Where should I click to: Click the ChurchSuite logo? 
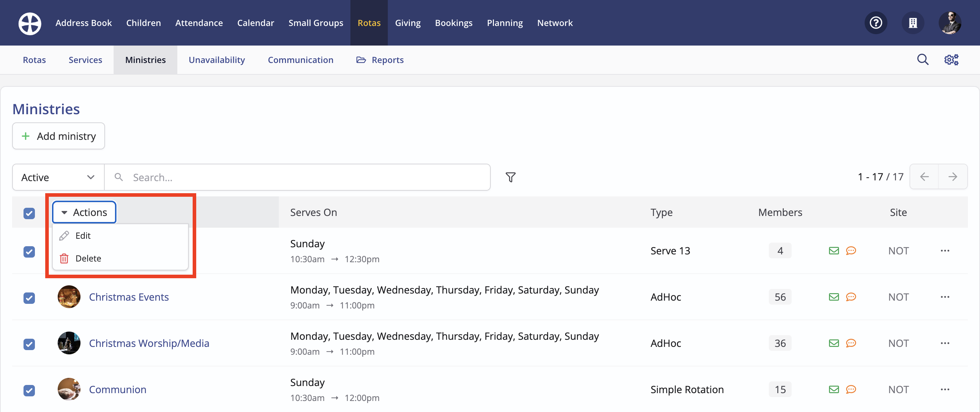point(29,23)
